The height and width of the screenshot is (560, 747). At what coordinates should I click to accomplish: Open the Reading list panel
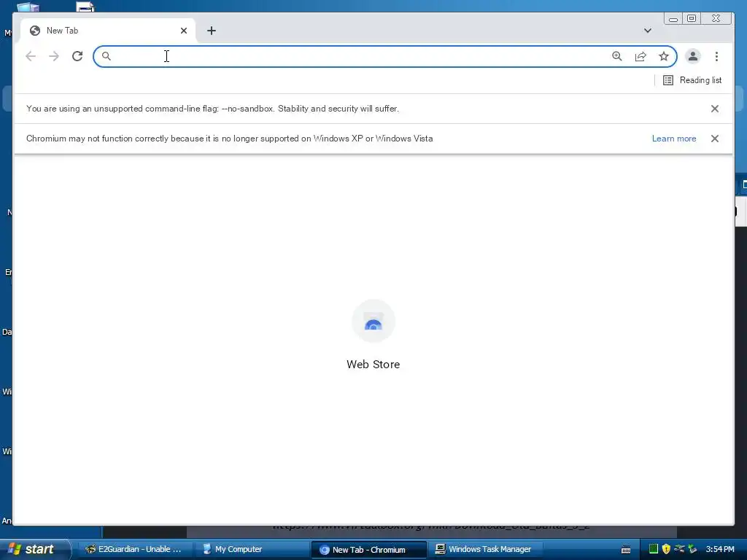[693, 80]
